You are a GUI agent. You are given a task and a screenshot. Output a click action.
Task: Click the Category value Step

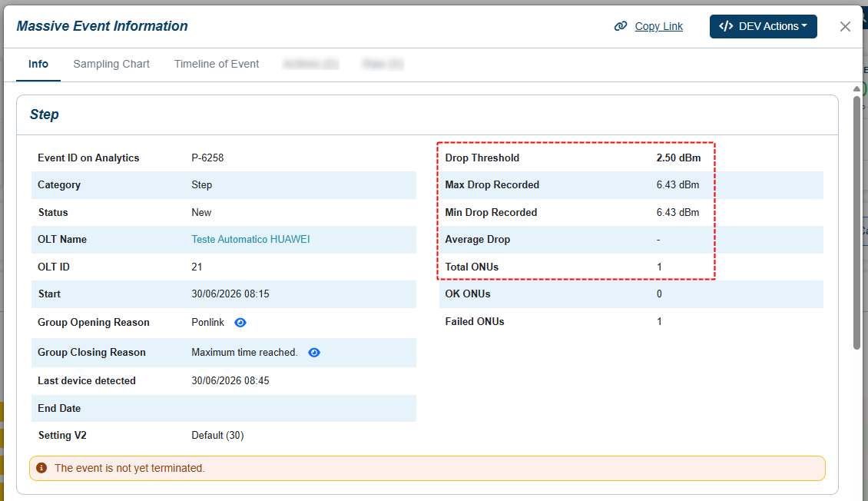[x=201, y=185]
